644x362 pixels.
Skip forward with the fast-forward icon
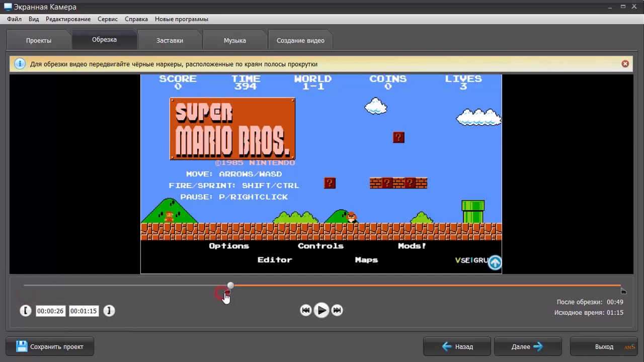pos(337,310)
